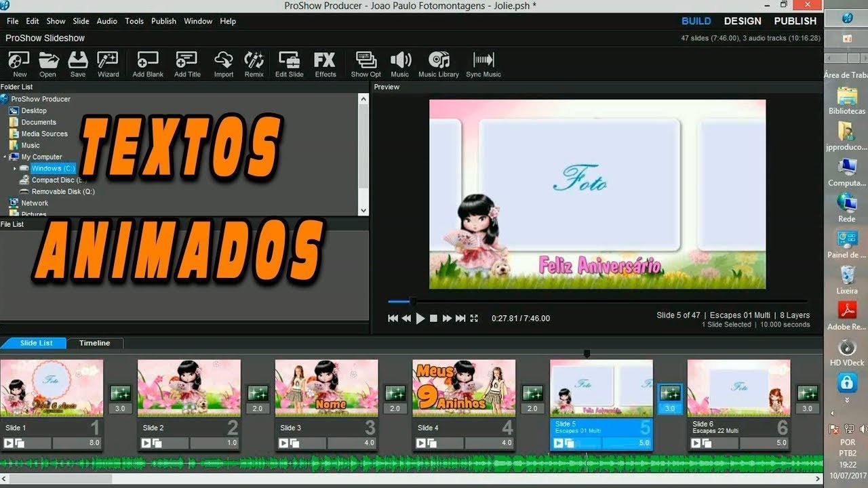Expand the Windows (C:) drive node

15,168
